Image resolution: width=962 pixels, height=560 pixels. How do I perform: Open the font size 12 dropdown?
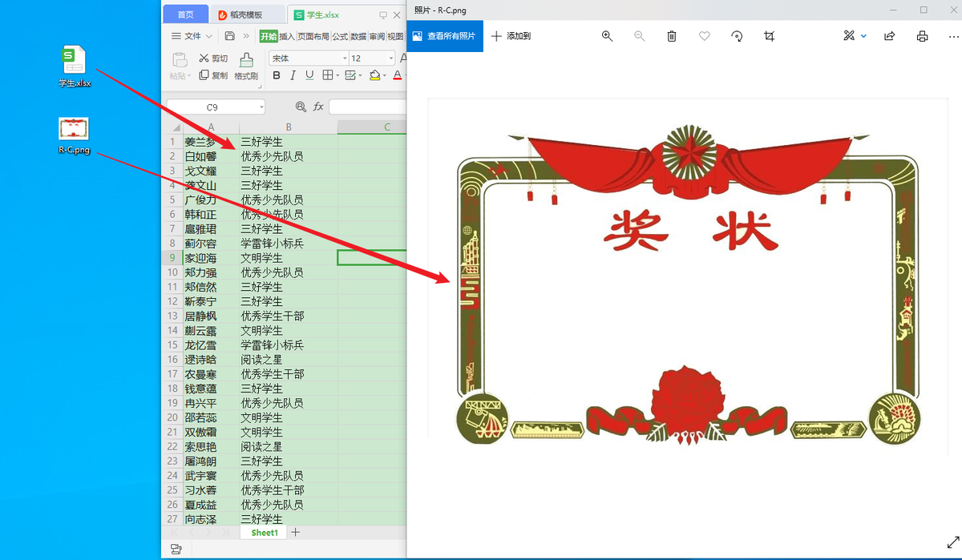coord(391,58)
